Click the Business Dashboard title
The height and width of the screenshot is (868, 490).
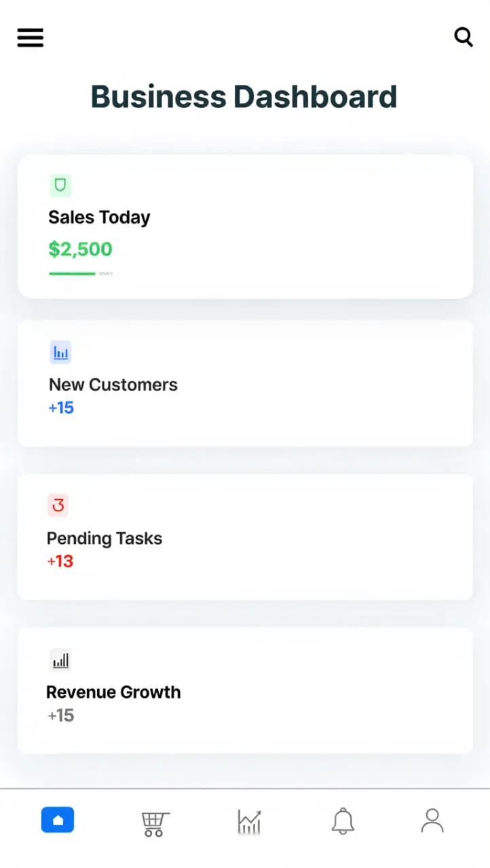[x=244, y=97]
